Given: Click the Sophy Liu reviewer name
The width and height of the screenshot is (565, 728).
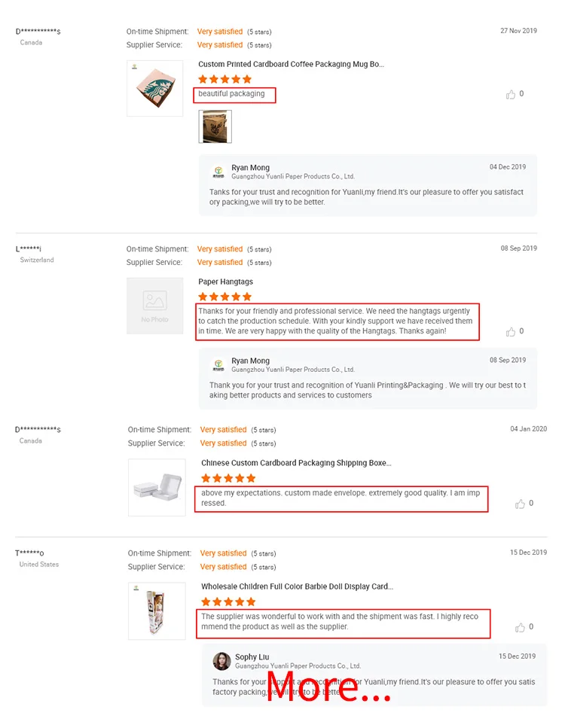Looking at the screenshot, I should 252,657.
